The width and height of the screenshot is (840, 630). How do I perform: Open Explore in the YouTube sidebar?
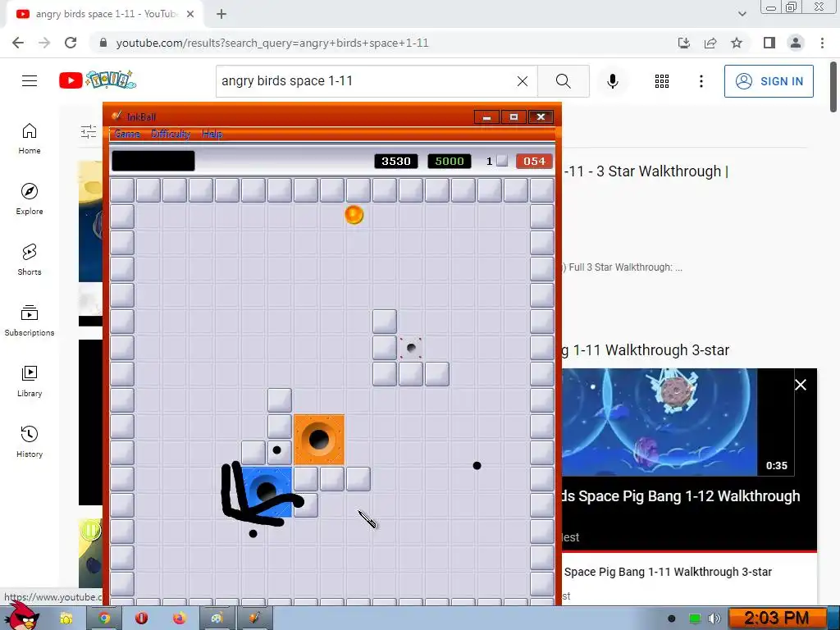pyautogui.click(x=30, y=199)
